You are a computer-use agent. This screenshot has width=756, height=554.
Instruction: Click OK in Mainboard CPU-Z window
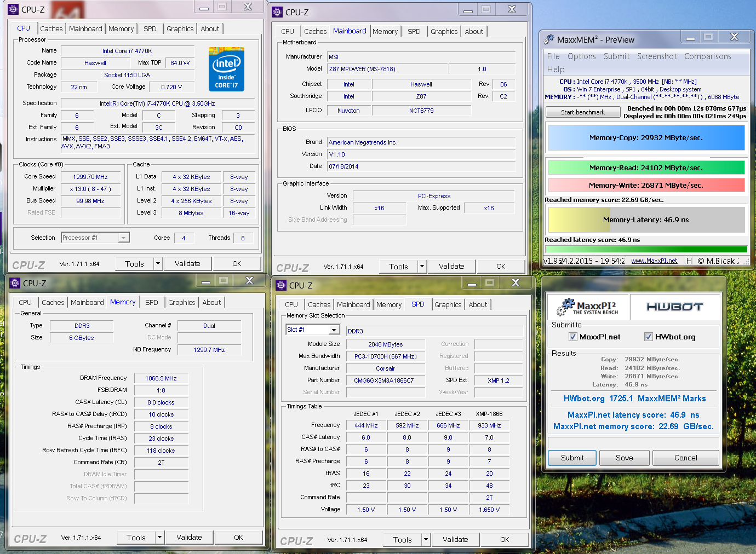(x=501, y=266)
